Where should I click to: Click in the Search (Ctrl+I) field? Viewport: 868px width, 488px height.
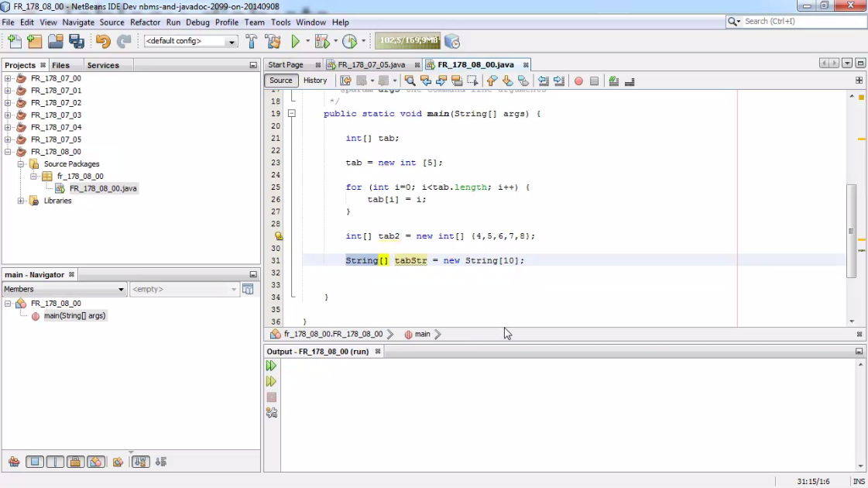click(x=803, y=22)
